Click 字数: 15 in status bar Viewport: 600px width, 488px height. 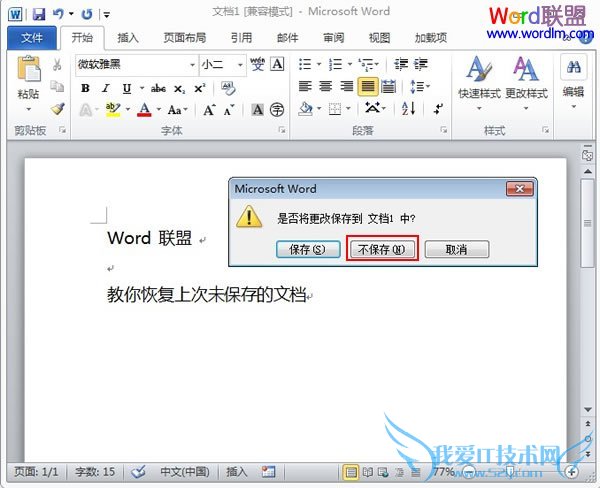95,472
